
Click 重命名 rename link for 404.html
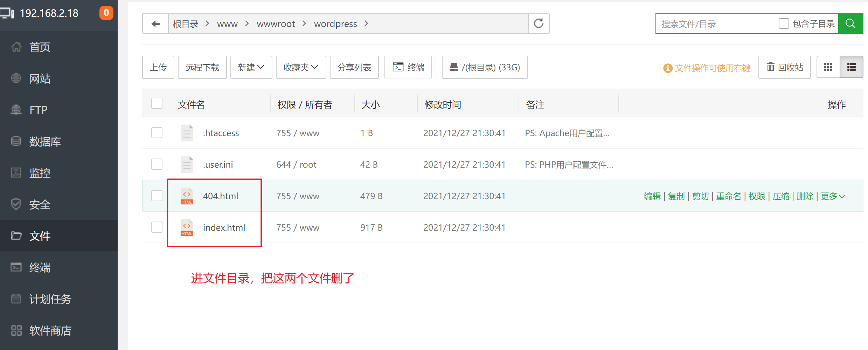(729, 196)
